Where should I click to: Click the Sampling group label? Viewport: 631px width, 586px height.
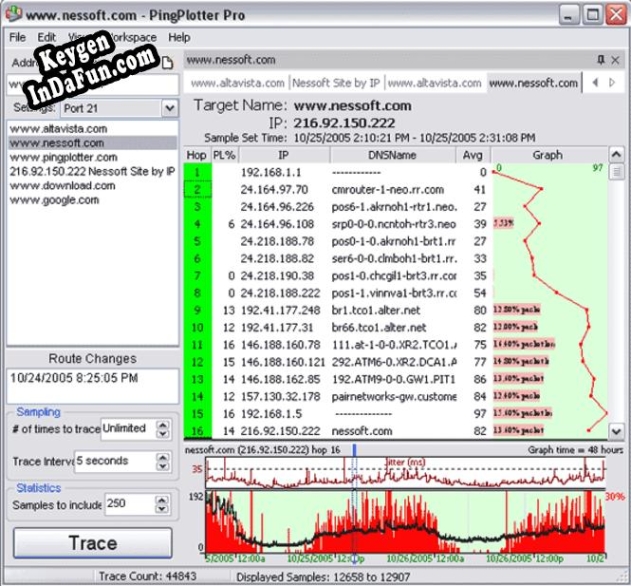tap(38, 412)
